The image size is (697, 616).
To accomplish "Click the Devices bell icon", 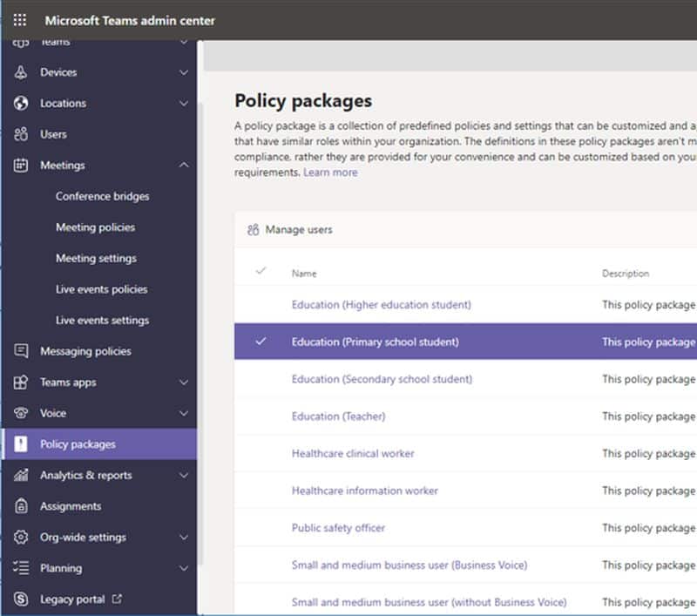I will pos(20,72).
